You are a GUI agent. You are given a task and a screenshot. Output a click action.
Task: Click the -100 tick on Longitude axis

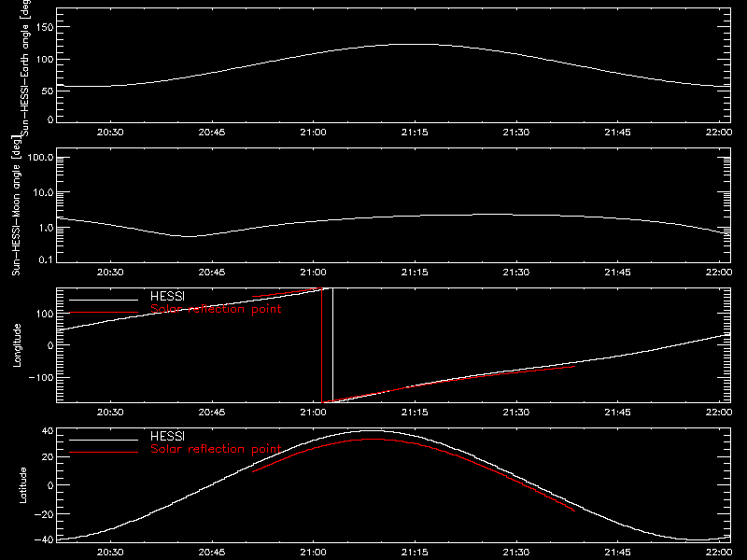(x=41, y=377)
